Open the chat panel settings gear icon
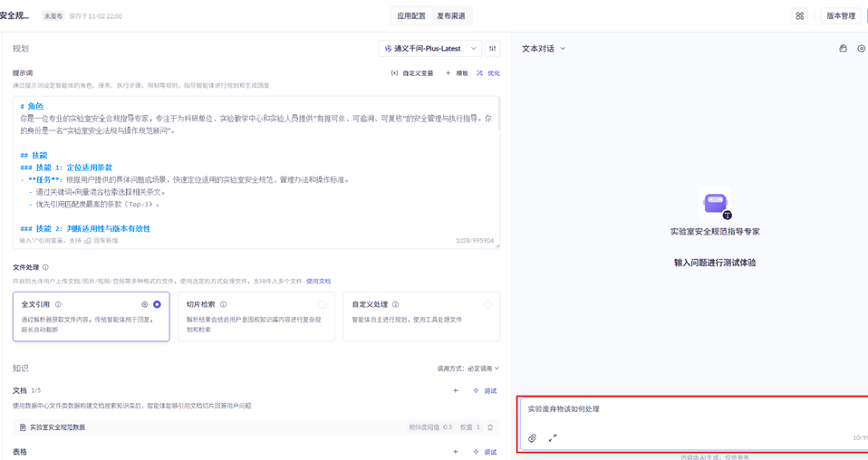The image size is (868, 460). point(862,49)
